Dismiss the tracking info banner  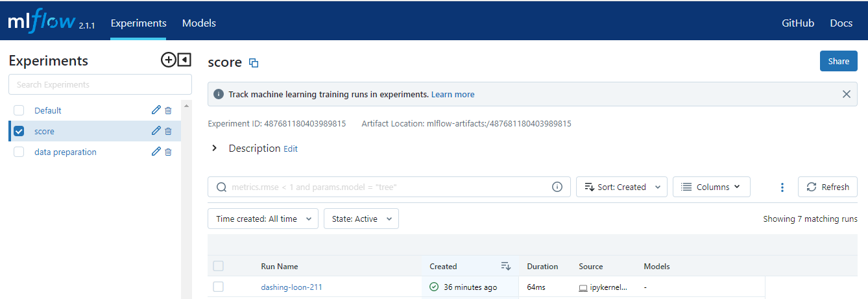click(x=846, y=94)
